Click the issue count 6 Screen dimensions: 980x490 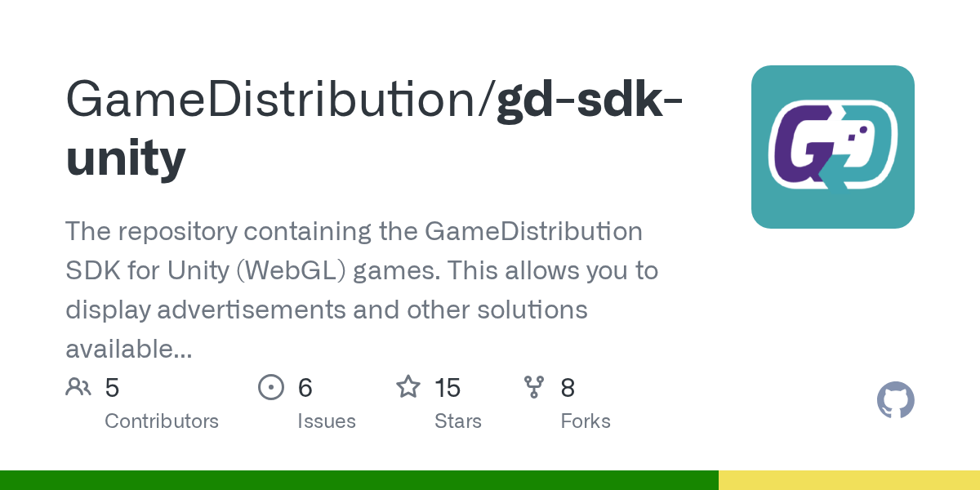pyautogui.click(x=305, y=388)
